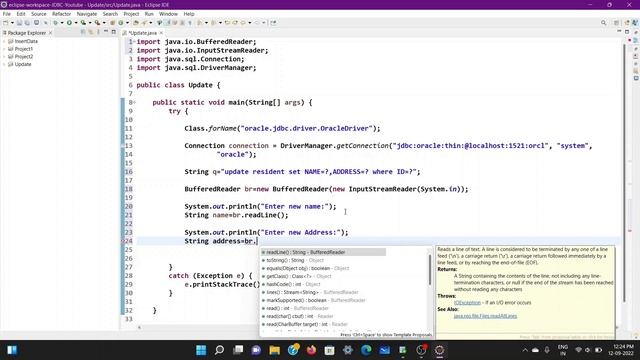This screenshot has width=640, height=360.
Task: Open Firefox from the taskbar
Action: [311, 350]
